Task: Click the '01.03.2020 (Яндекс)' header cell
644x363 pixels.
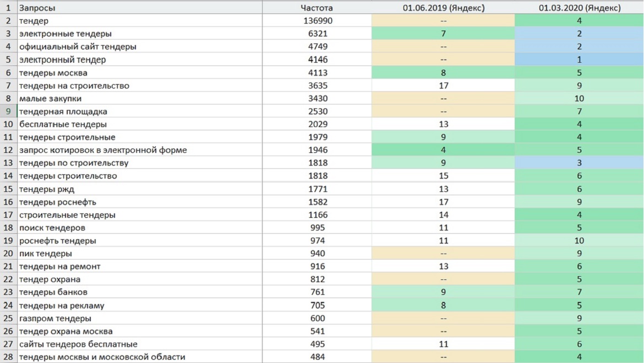Action: (579, 7)
